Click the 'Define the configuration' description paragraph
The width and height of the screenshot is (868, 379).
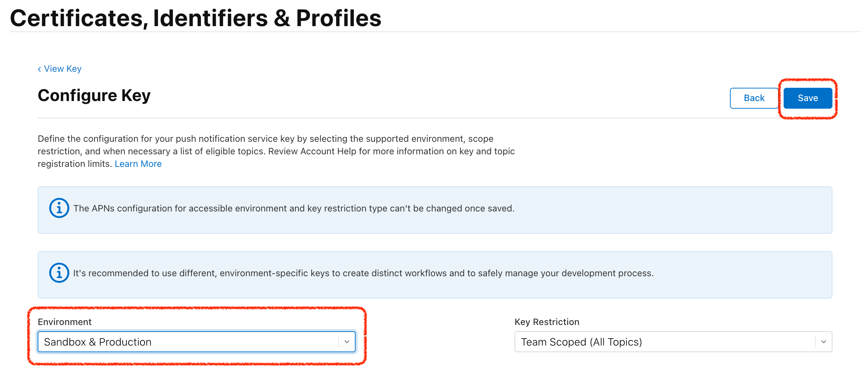pyautogui.click(x=276, y=151)
